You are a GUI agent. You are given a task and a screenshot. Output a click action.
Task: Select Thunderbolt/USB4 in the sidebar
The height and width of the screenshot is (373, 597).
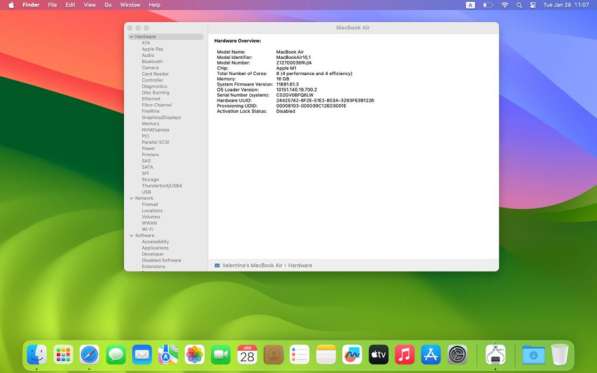point(162,186)
